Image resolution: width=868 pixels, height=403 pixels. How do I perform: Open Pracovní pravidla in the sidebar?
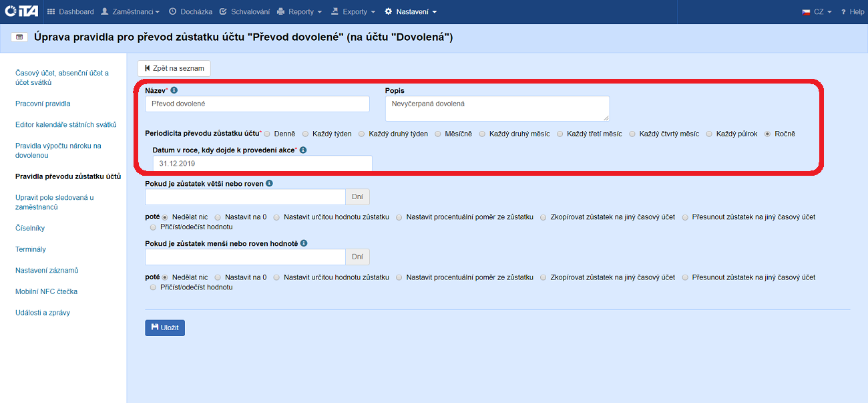pos(43,104)
